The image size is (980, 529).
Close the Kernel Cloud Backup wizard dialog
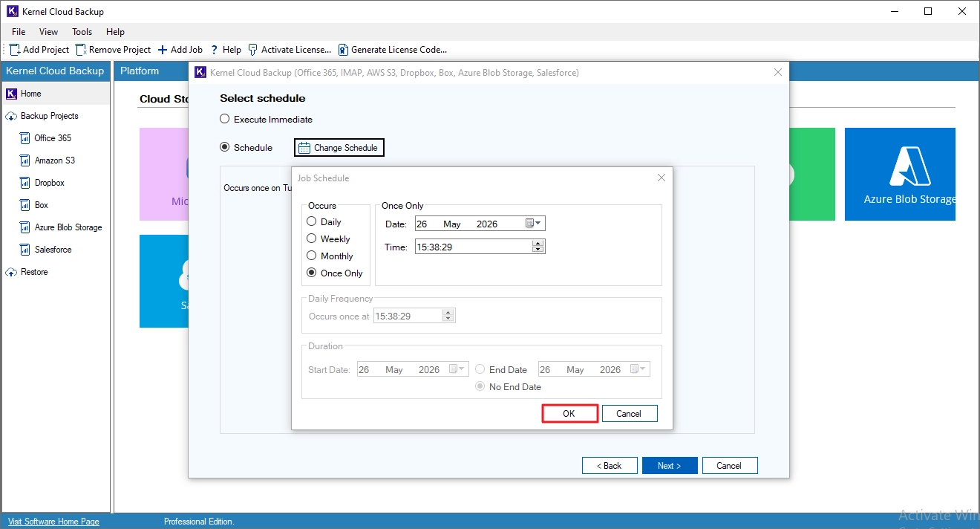click(778, 72)
